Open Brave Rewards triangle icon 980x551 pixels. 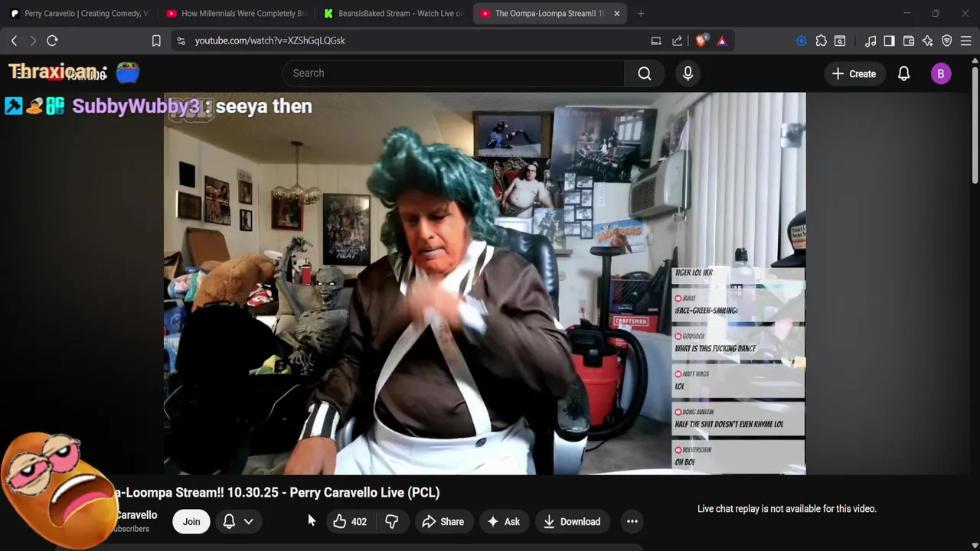pos(722,41)
